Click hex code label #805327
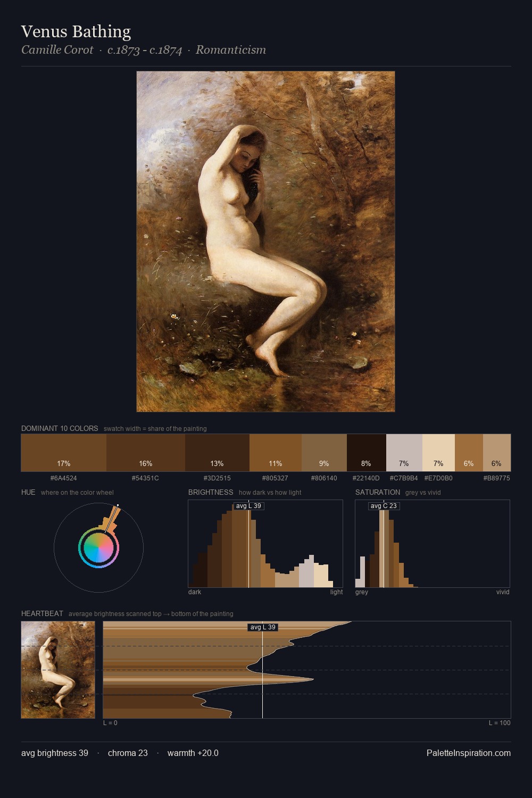The height and width of the screenshot is (798, 532). point(275,478)
